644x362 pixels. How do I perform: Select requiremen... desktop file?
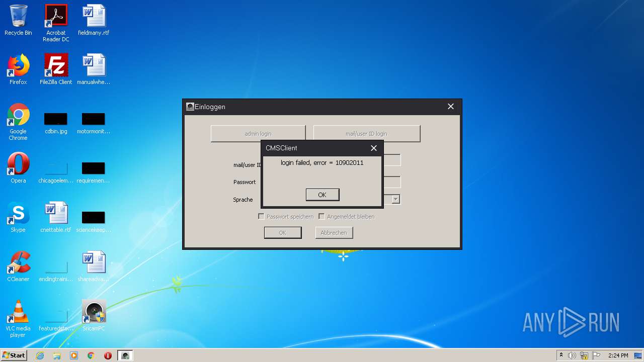point(94,172)
